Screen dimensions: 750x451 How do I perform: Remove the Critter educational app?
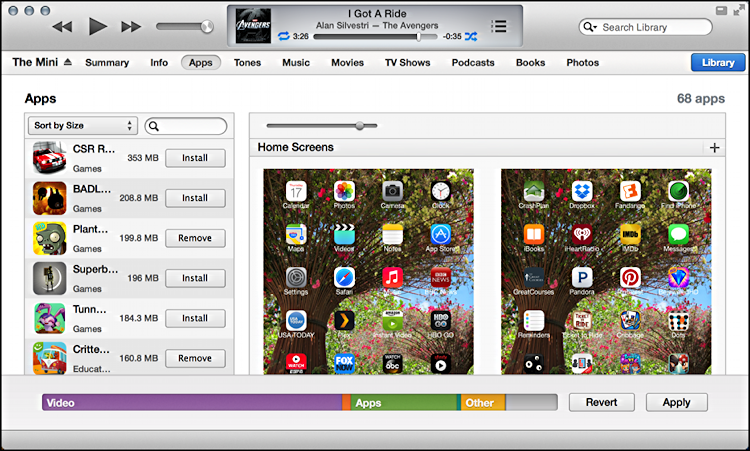pyautogui.click(x=195, y=358)
